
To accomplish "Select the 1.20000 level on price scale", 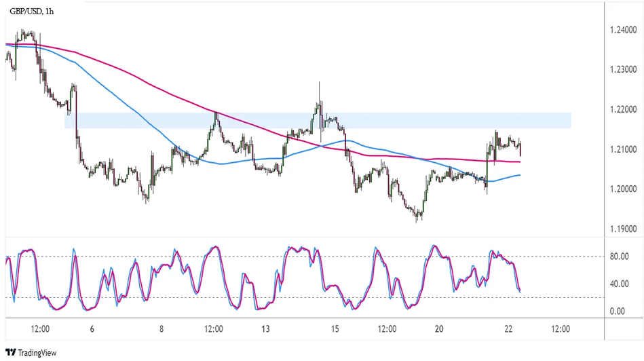I will click(624, 189).
